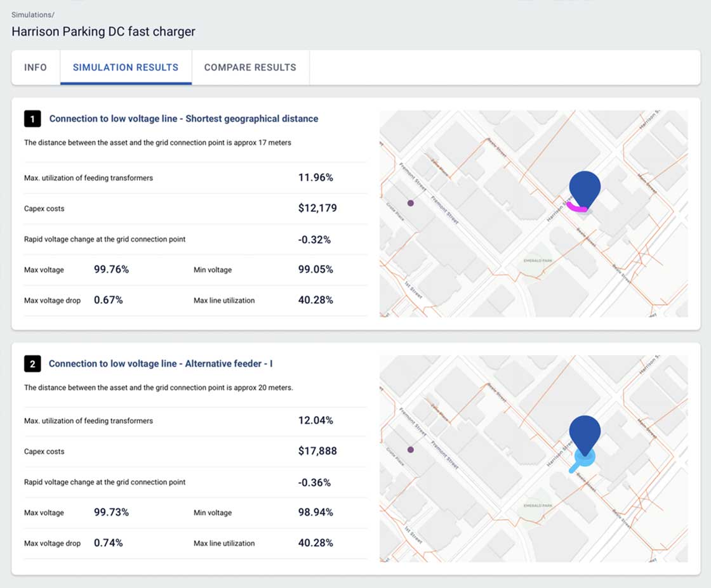Click the purple transformer dot on second map
This screenshot has width=711, height=588.
point(409,449)
